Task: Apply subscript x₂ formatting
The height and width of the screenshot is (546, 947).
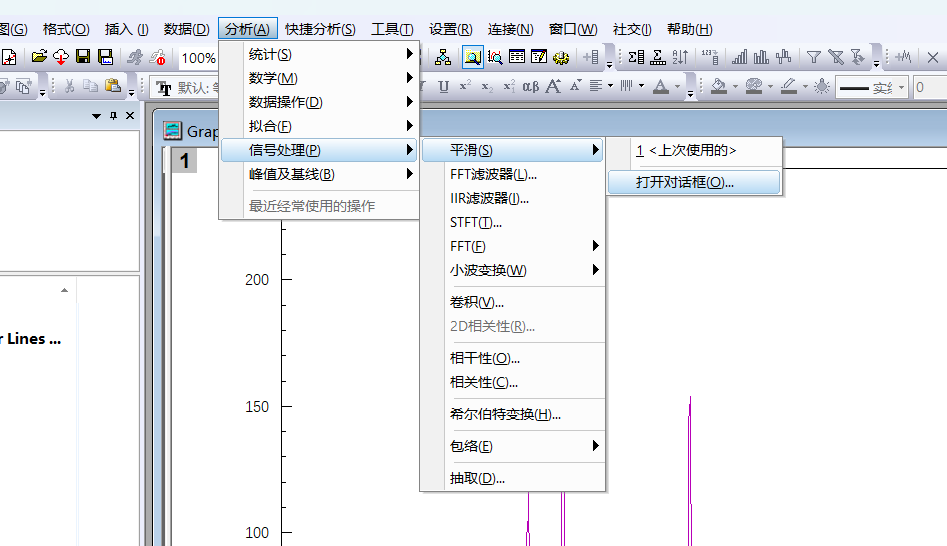Action: pyautogui.click(x=487, y=86)
